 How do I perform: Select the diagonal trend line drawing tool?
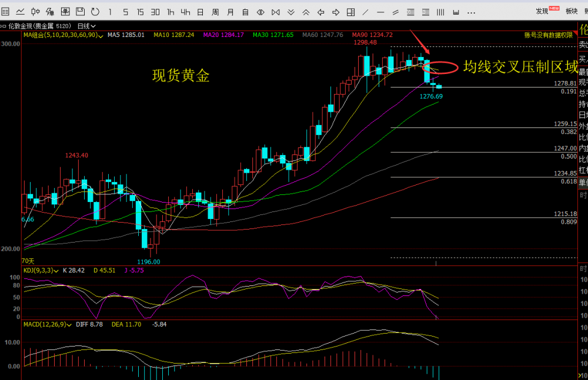click(x=365, y=12)
